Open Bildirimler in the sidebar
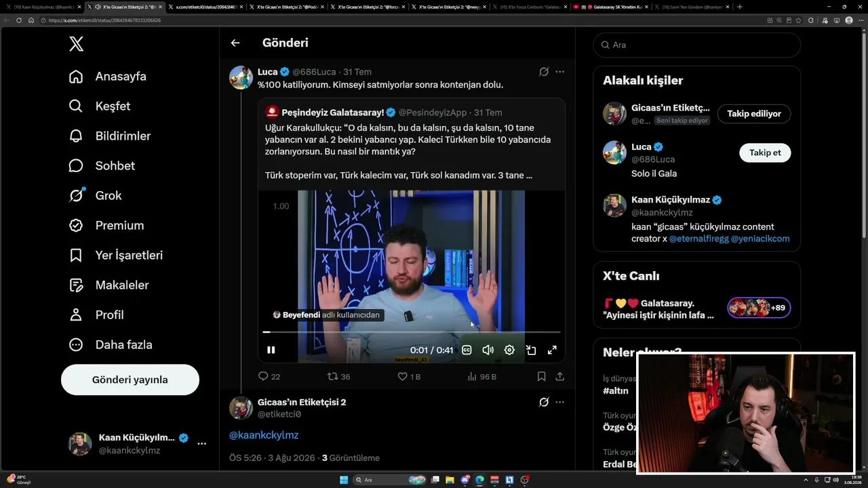868x488 pixels. [110, 136]
